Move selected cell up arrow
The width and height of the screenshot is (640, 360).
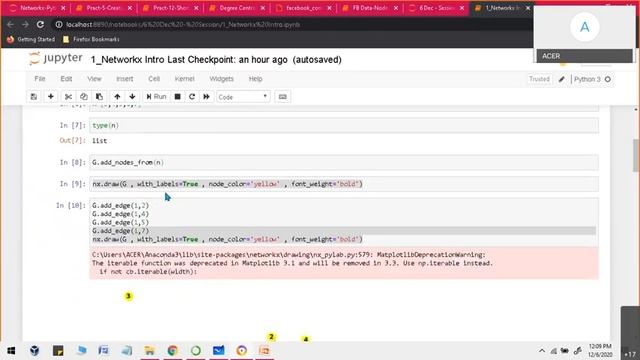tap(117, 97)
